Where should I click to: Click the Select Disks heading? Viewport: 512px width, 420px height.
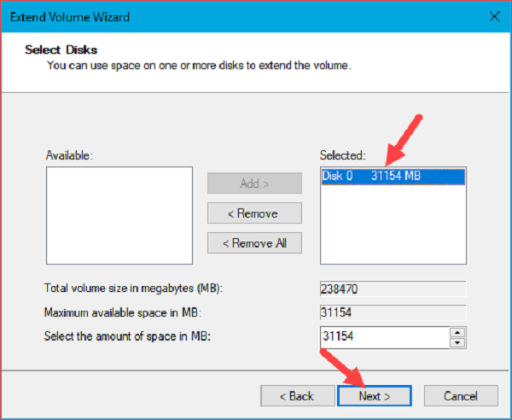(61, 50)
